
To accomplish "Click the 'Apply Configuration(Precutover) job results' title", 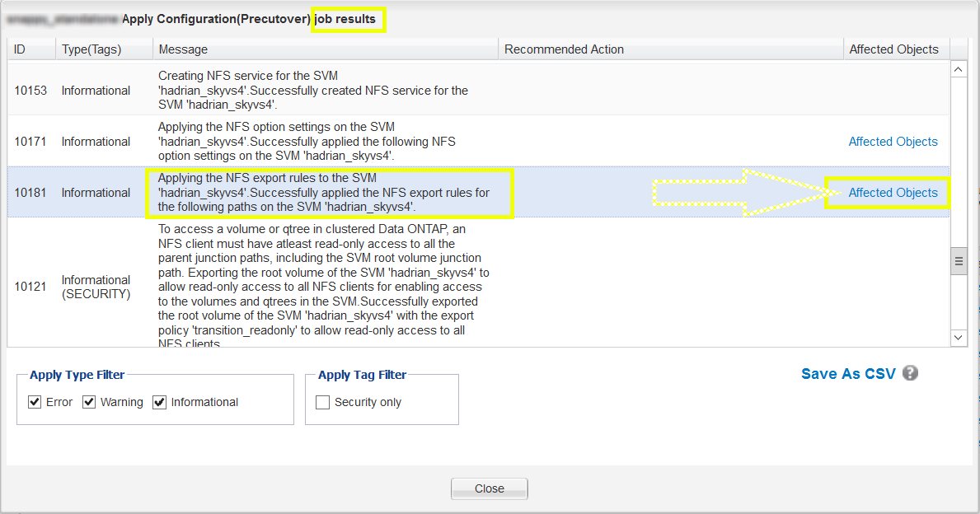I will coord(249,19).
